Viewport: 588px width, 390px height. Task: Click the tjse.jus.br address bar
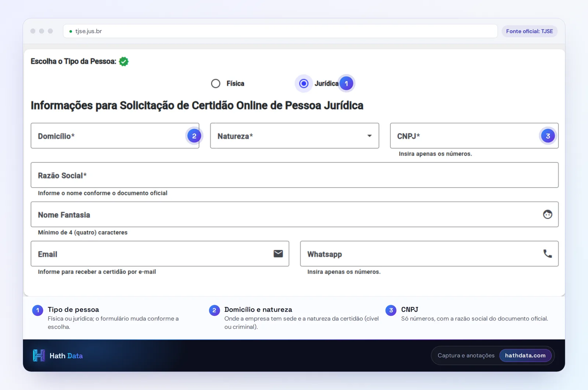pyautogui.click(x=280, y=31)
